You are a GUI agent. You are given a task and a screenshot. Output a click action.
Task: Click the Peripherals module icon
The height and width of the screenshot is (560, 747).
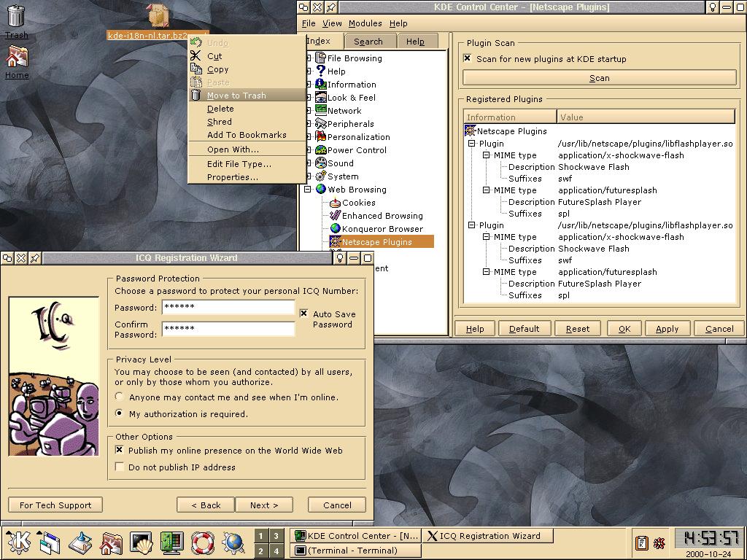click(321, 124)
